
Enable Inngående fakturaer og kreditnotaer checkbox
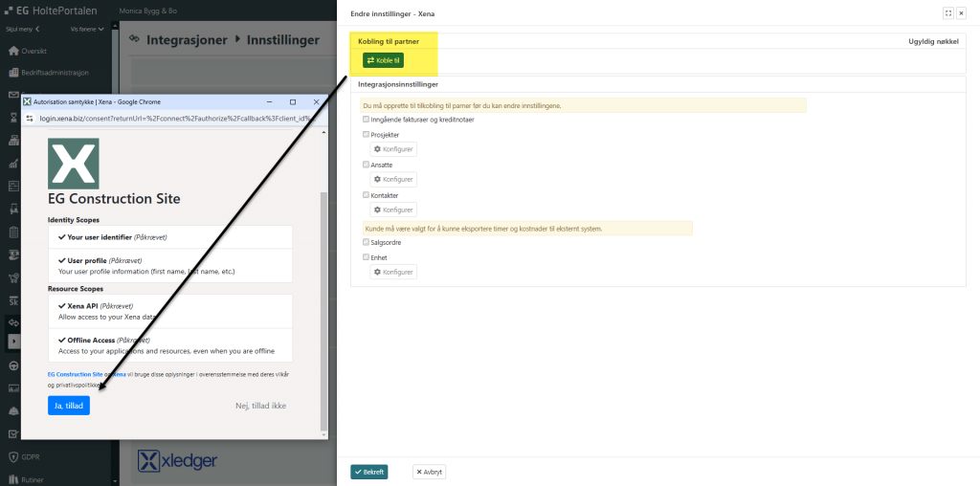(366, 120)
